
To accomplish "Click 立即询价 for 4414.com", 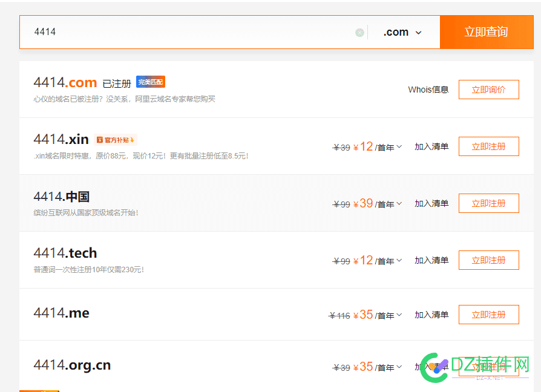I will click(488, 90).
